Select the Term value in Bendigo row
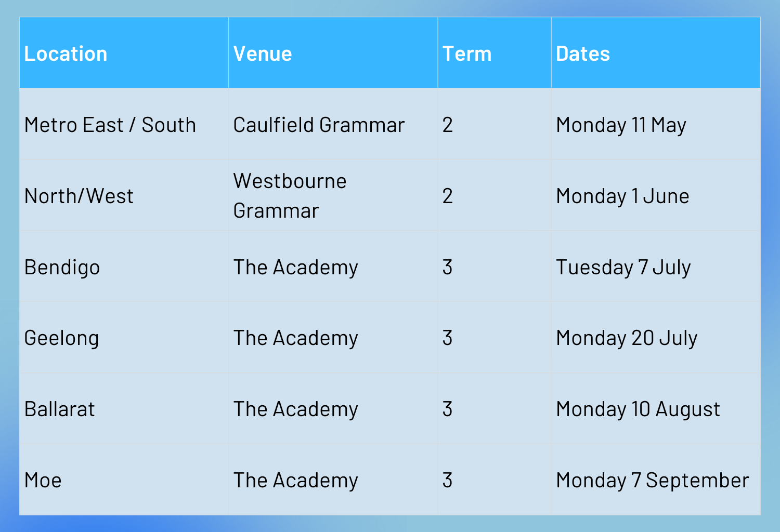The image size is (780, 532). [448, 268]
